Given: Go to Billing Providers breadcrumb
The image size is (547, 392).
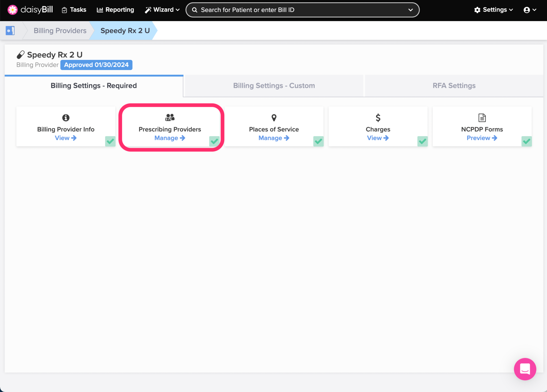Looking at the screenshot, I should [60, 31].
